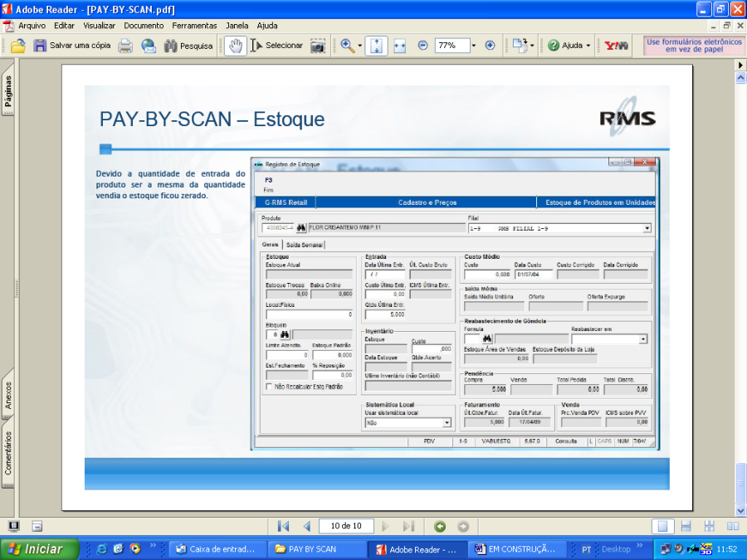Switch to continuous facing layout
The height and width of the screenshot is (560, 747).
[709, 526]
